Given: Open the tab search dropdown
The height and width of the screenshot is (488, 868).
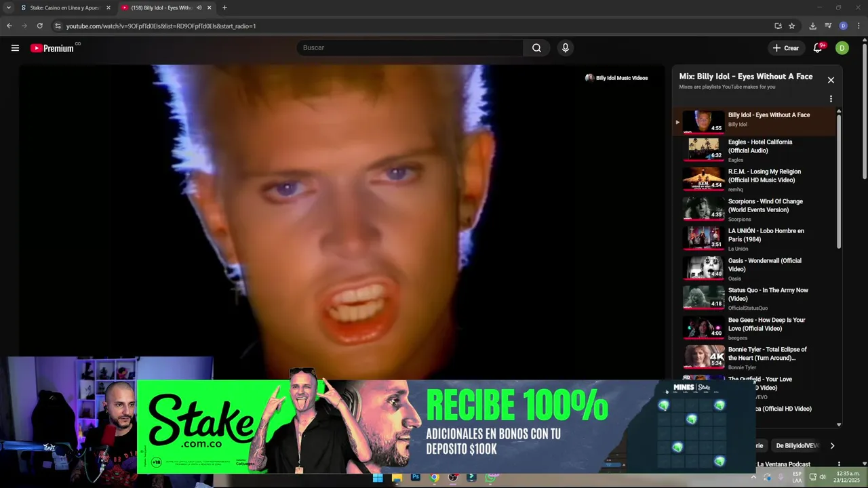Looking at the screenshot, I should click(x=8, y=7).
